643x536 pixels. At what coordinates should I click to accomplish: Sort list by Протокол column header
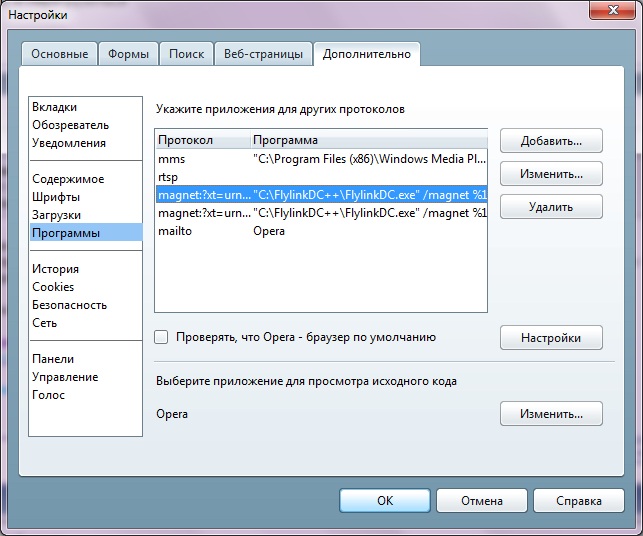tap(200, 140)
